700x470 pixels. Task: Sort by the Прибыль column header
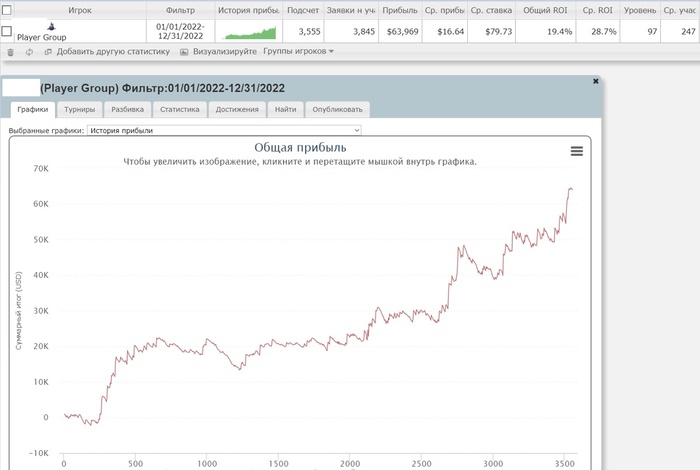(x=400, y=10)
